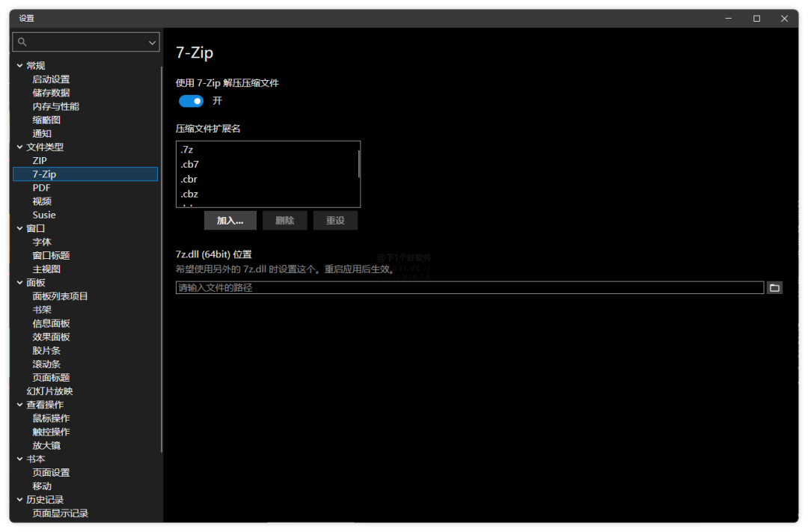Collapse the 查看操作 tree section
This screenshot has height=532, width=808.
click(19, 405)
